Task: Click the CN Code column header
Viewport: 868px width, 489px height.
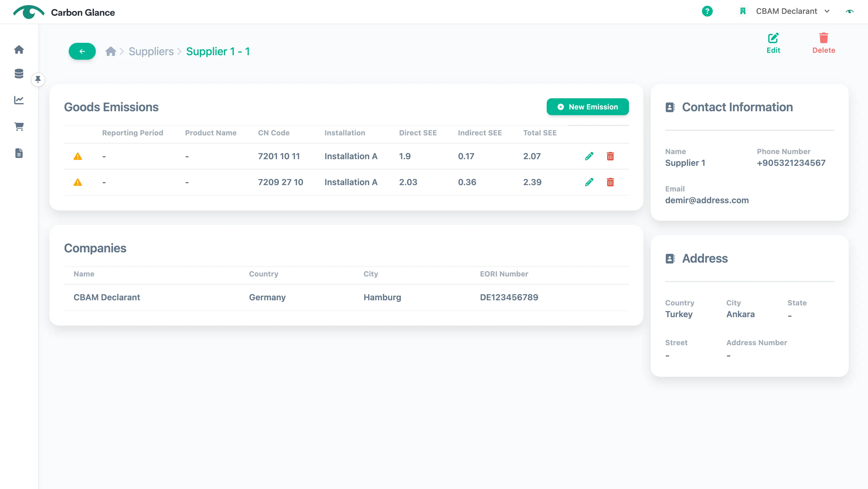Action: pos(274,133)
